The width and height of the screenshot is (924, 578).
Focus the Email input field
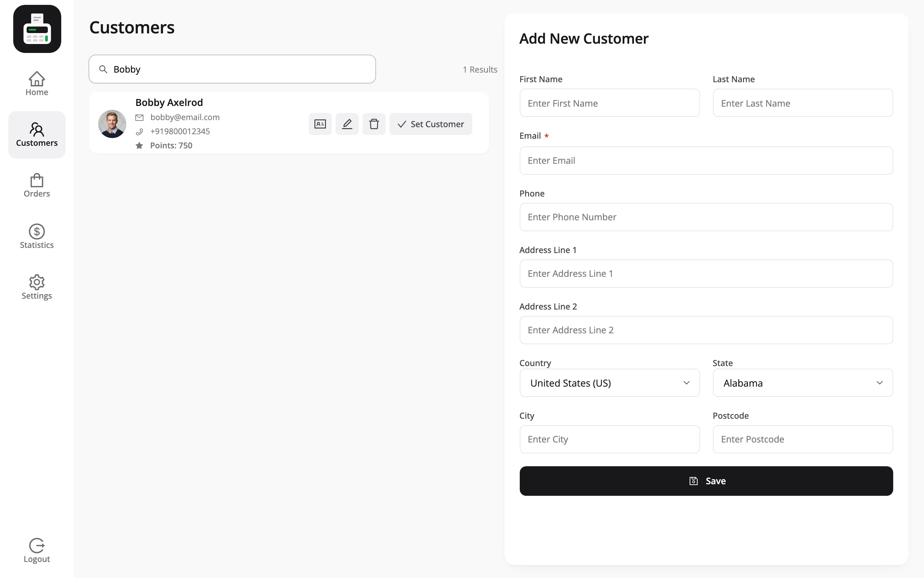pyautogui.click(x=706, y=161)
